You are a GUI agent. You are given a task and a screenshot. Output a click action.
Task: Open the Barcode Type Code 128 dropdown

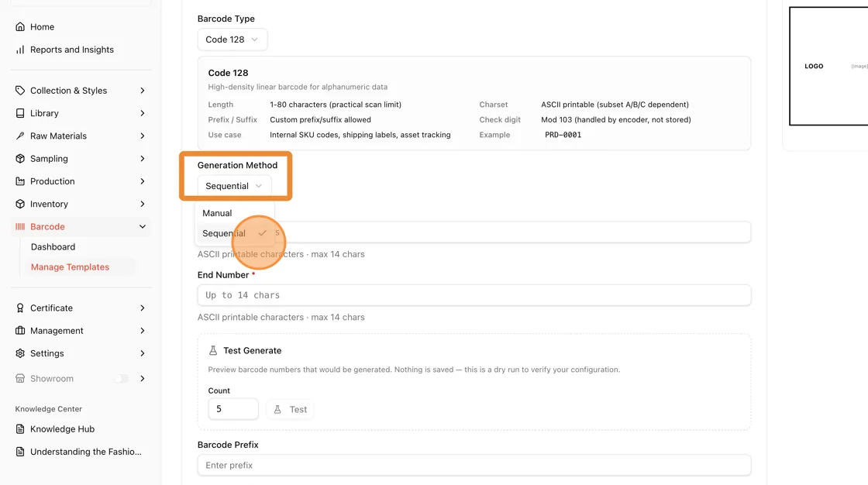[x=232, y=40]
